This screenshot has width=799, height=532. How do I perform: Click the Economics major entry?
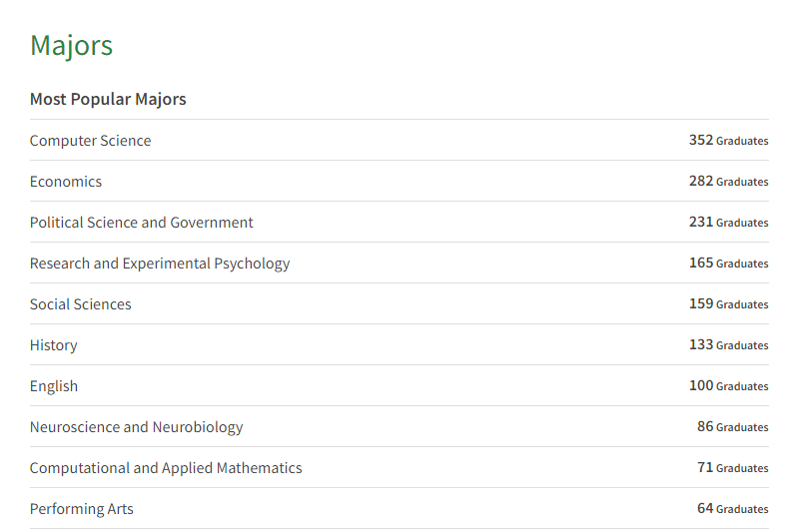66,182
